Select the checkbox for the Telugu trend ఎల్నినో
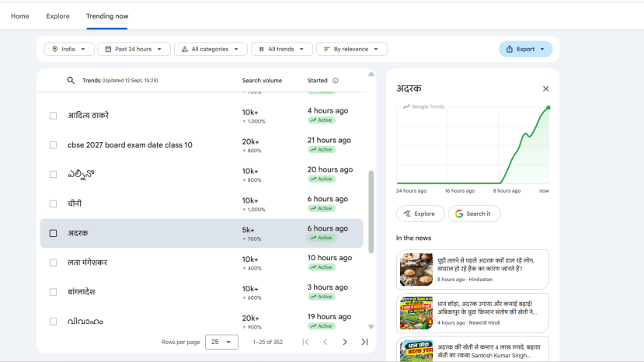 point(53,174)
